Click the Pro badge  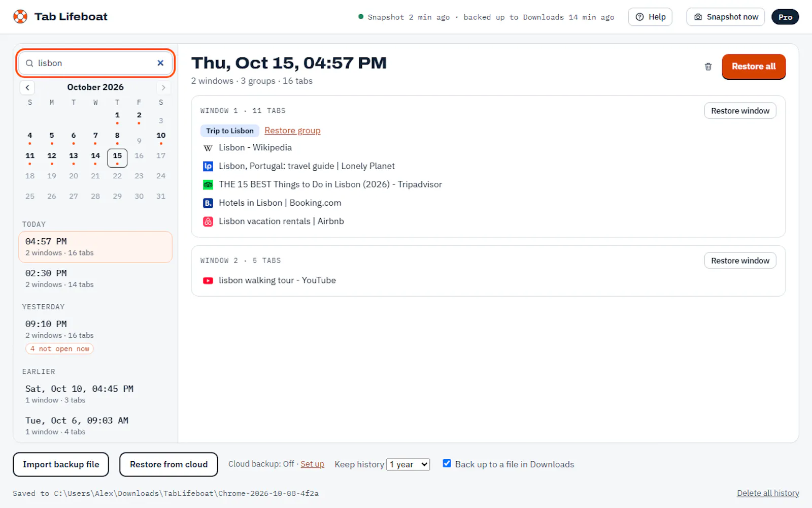coord(785,17)
